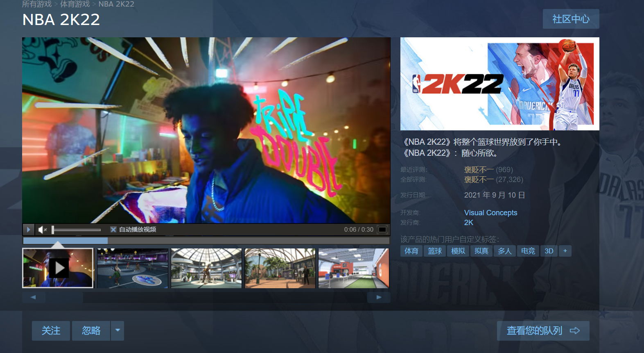Open the palm tree plaza screenshot thumbnail
The width and height of the screenshot is (644, 353).
pyautogui.click(x=280, y=268)
